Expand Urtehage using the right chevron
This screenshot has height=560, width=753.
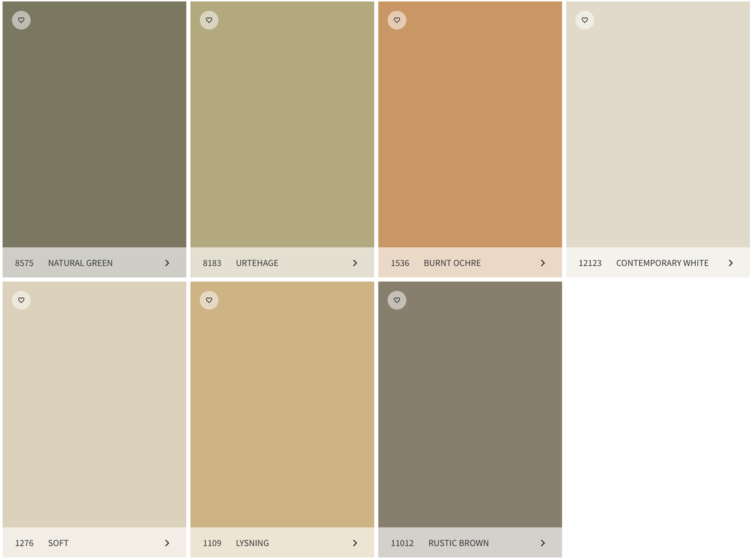click(355, 263)
